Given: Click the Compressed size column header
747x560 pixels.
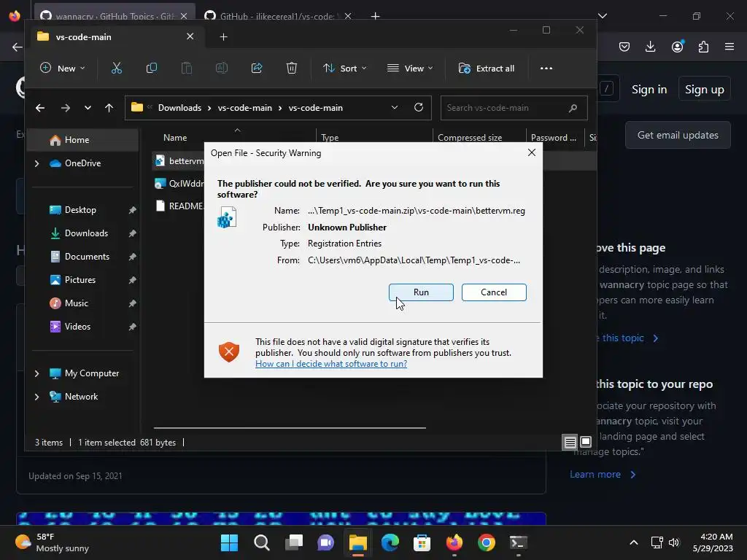Looking at the screenshot, I should coord(470,138).
